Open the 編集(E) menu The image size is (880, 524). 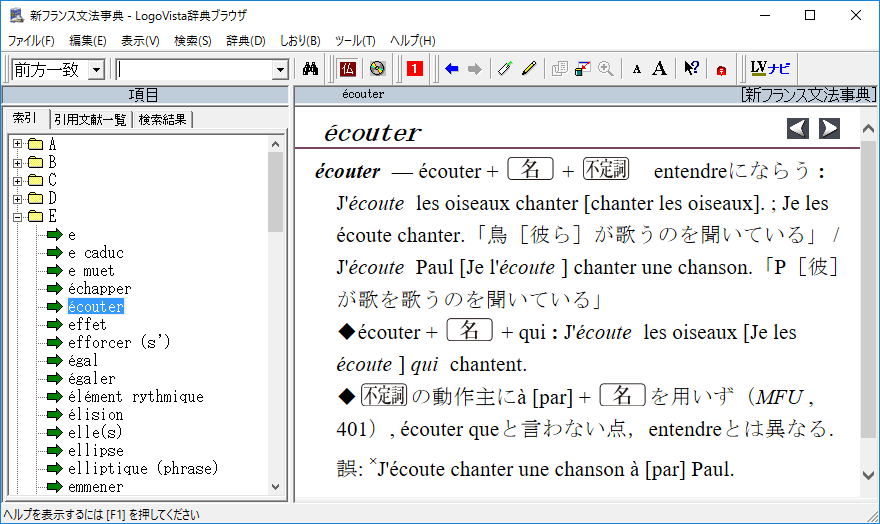coord(88,40)
